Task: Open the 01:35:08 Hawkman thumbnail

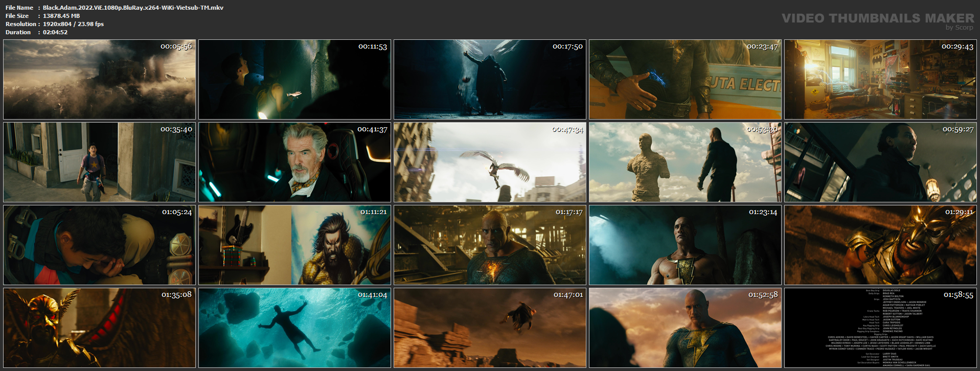Action: (x=99, y=328)
